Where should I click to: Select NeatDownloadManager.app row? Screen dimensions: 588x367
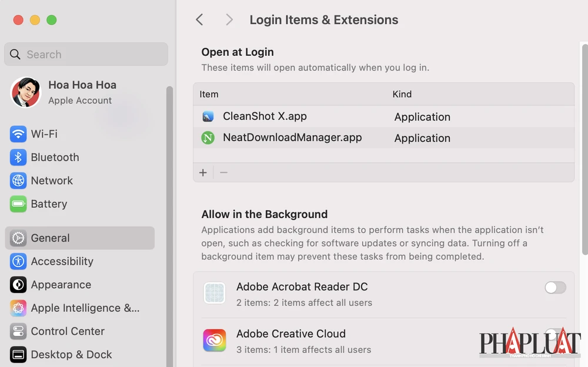click(292, 138)
